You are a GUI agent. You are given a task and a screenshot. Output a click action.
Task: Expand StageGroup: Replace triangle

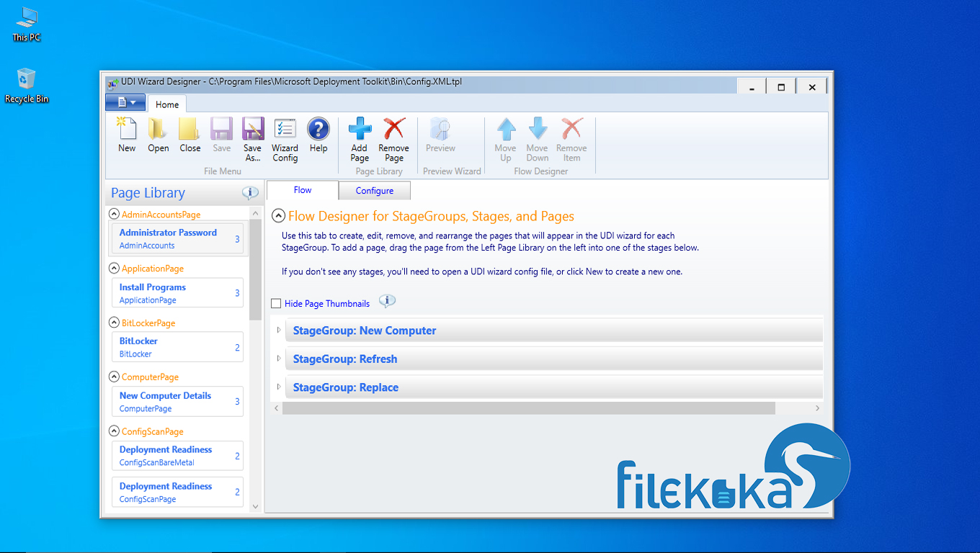pyautogui.click(x=280, y=387)
